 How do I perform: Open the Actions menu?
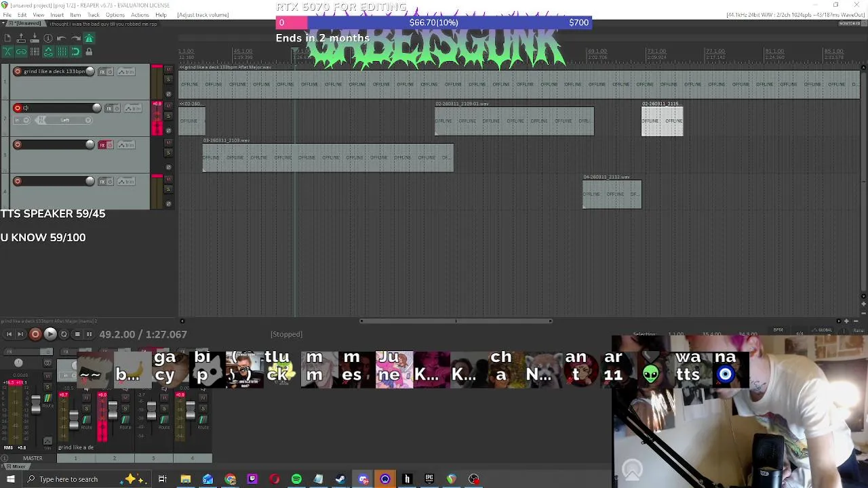(140, 15)
